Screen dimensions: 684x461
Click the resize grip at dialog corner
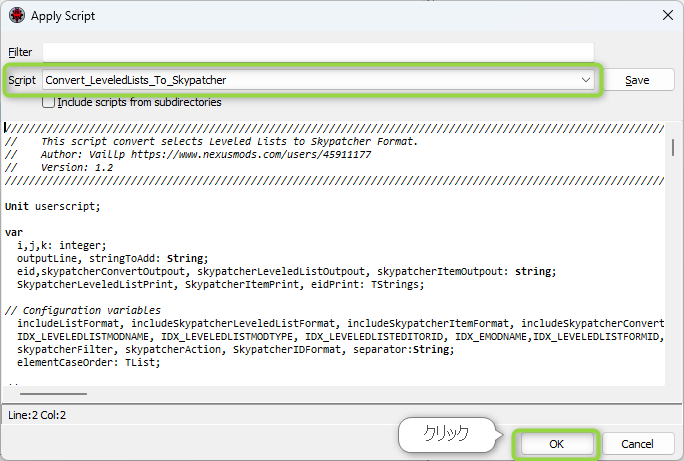pos(677,454)
